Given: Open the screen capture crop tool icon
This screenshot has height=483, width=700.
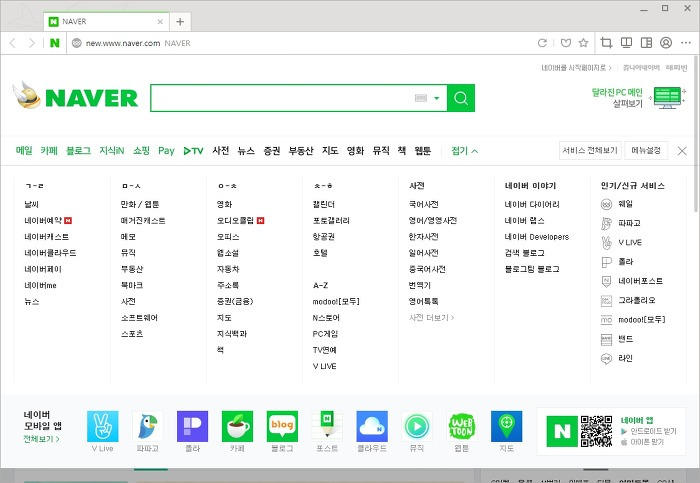Looking at the screenshot, I should coord(606,43).
